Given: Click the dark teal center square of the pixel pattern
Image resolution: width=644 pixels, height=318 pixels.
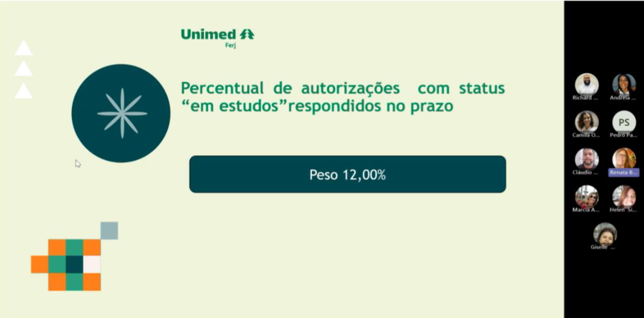Looking at the screenshot, I should 75,264.
